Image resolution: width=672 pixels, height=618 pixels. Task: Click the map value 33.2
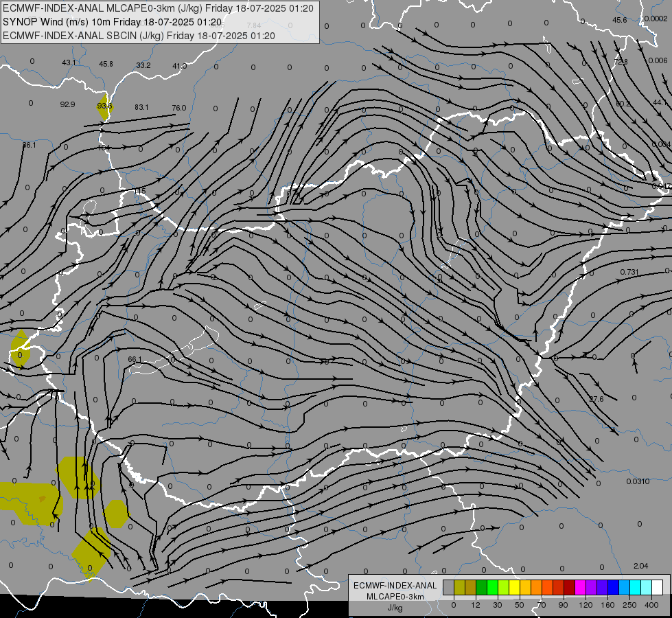click(x=143, y=65)
